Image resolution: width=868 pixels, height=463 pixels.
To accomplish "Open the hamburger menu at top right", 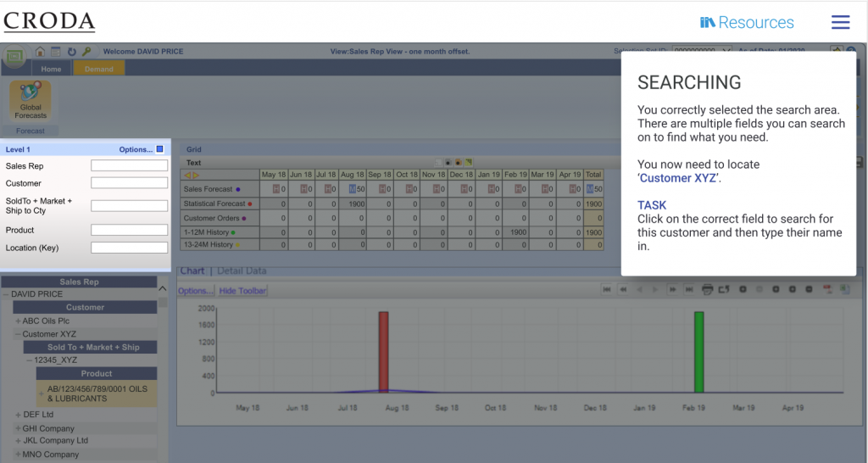I will pyautogui.click(x=840, y=22).
